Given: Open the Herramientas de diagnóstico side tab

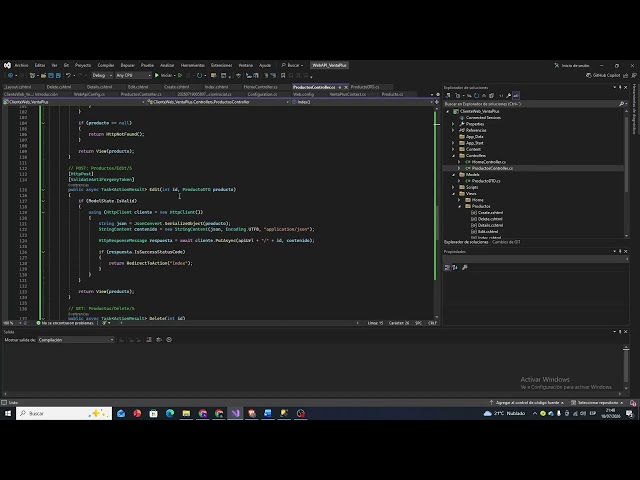Looking at the screenshot, I should (x=634, y=109).
